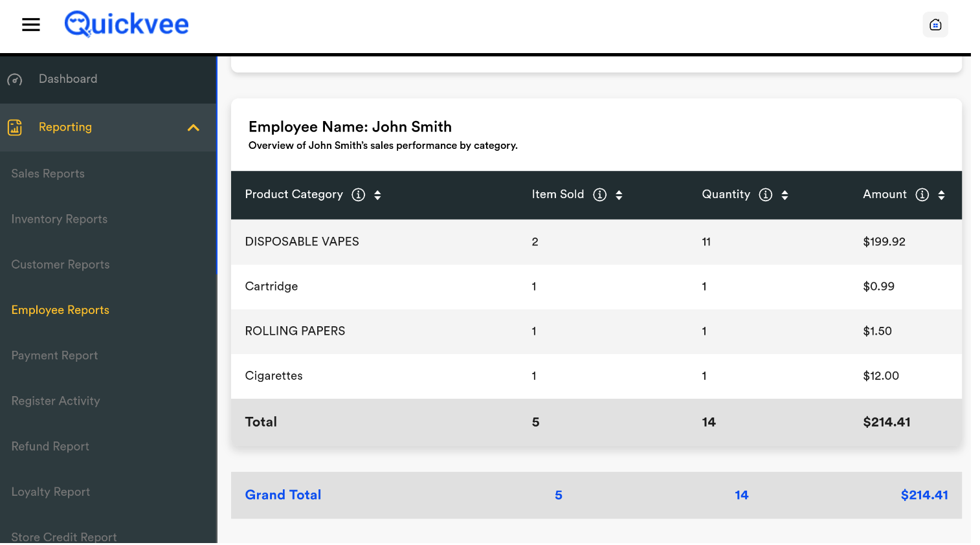Viewport: 980px width, 545px height.
Task: Click the Quickvee logo
Action: pos(126,25)
